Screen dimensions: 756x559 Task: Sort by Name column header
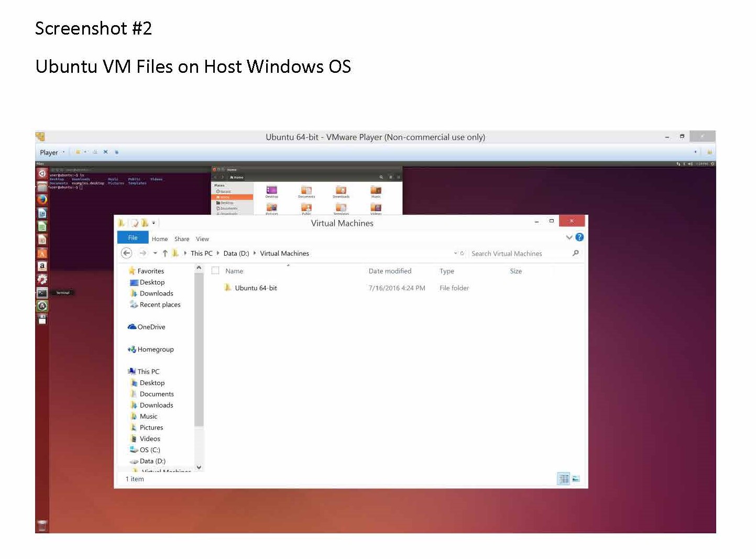[x=234, y=271]
